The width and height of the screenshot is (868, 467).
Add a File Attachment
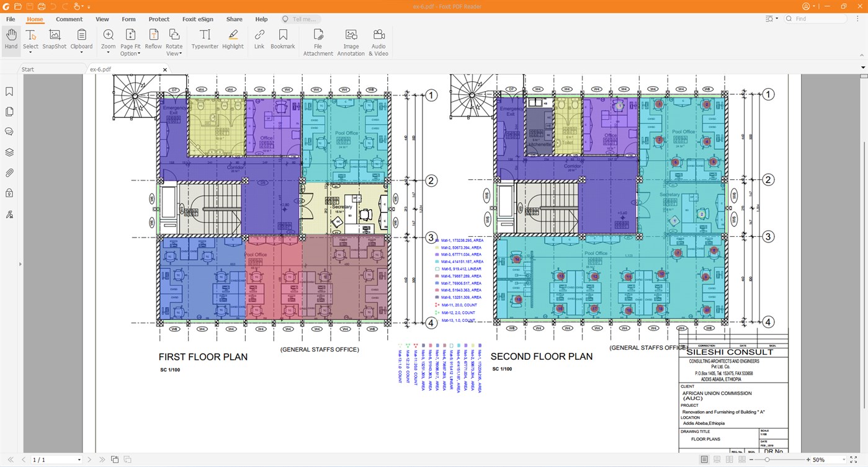tap(318, 42)
